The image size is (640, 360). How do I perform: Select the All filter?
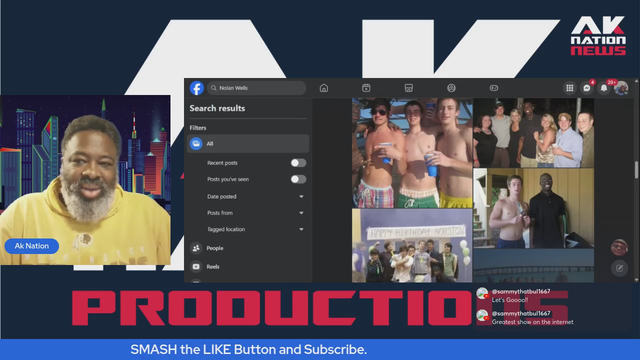tap(248, 144)
